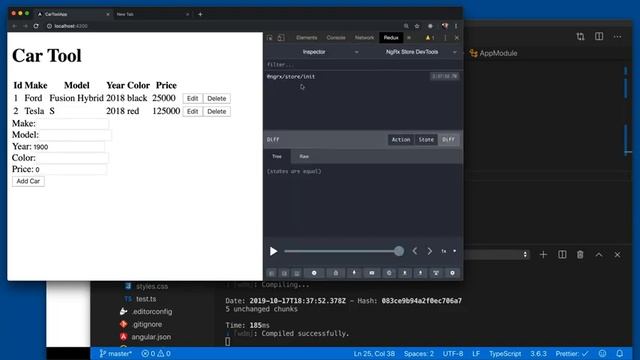Open VS Code editor more actions
This screenshot has height=360, width=640.
click(x=617, y=36)
